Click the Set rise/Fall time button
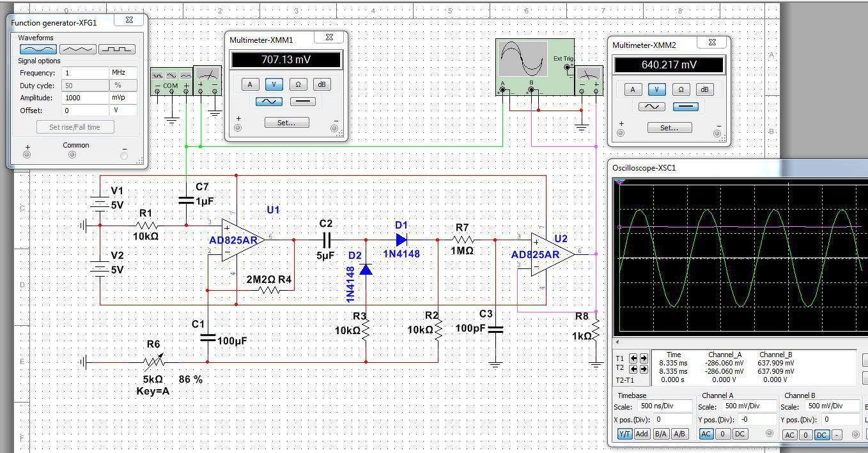The height and width of the screenshot is (453, 868). 75,127
